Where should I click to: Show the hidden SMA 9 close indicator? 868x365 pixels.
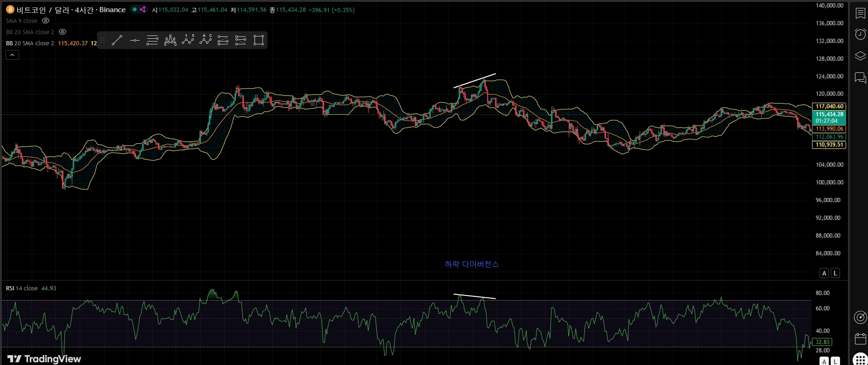[46, 21]
